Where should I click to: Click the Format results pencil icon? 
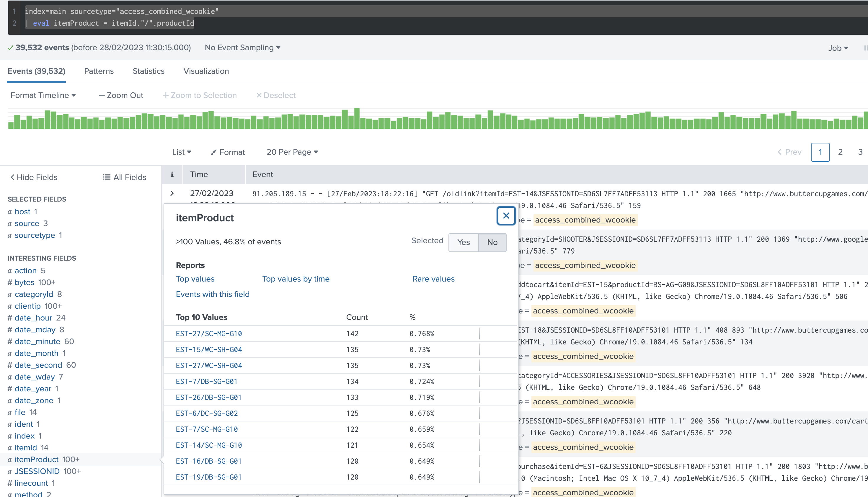click(x=214, y=152)
